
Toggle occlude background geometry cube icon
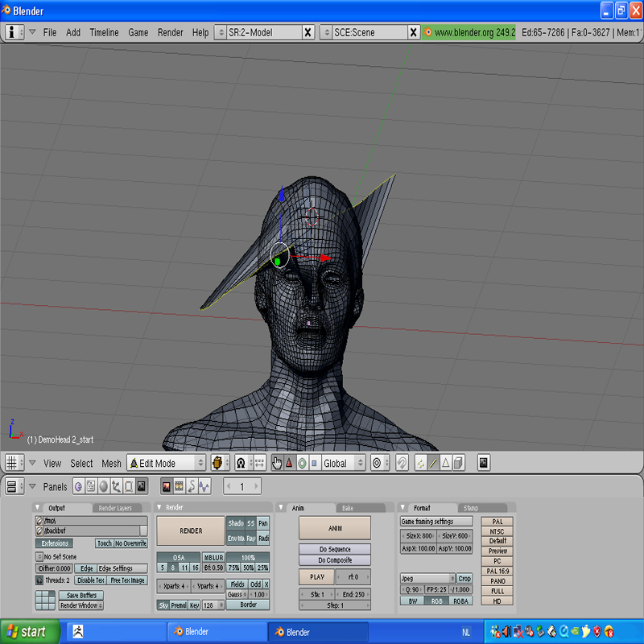pyautogui.click(x=458, y=463)
